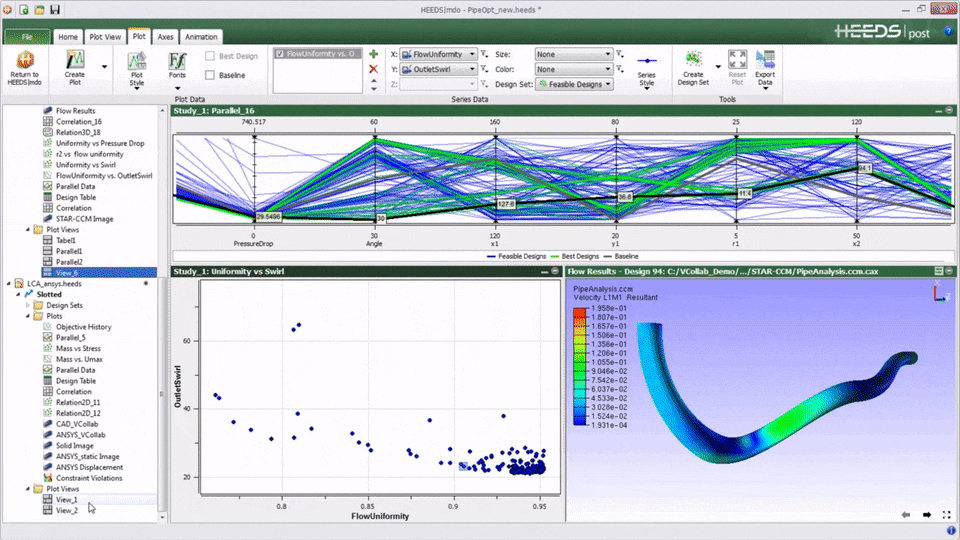960x540 pixels.
Task: Uncheck the FlowUniformity vs. O... series checkbox
Action: pyautogui.click(x=280, y=54)
